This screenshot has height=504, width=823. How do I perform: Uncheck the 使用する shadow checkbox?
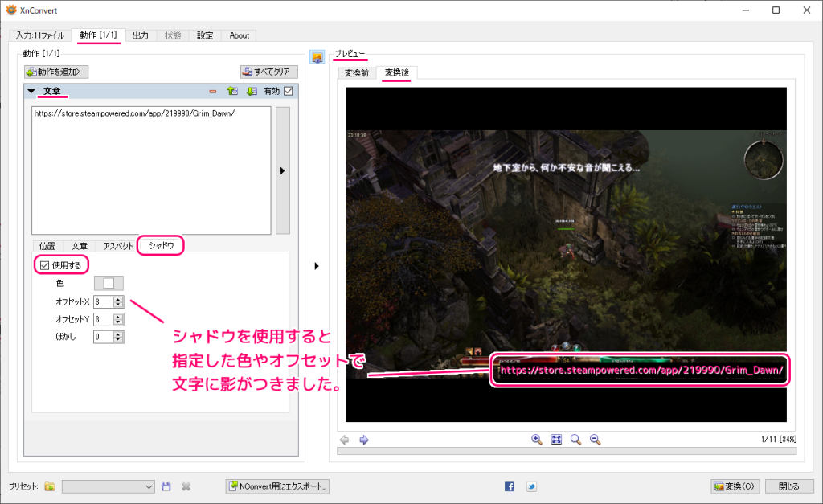(45, 265)
